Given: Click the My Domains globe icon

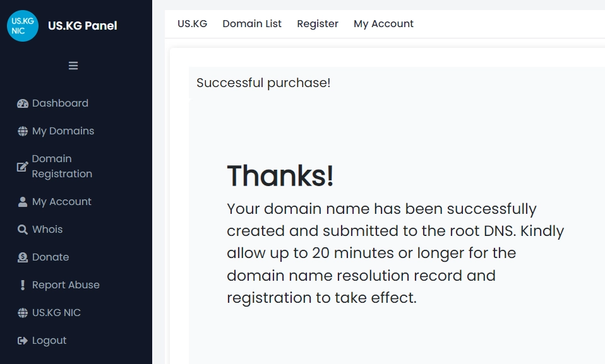Looking at the screenshot, I should pos(23,131).
